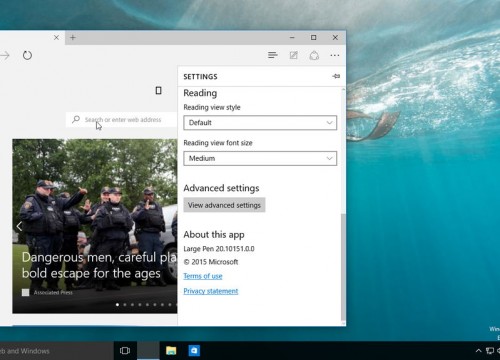Open the Privacy statement link
Screen dimensions: 500x360
coord(211,291)
